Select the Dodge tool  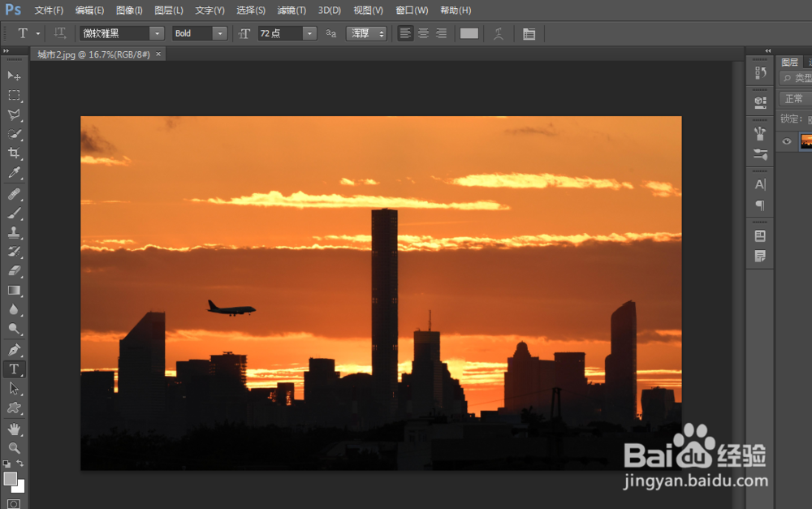pos(14,329)
